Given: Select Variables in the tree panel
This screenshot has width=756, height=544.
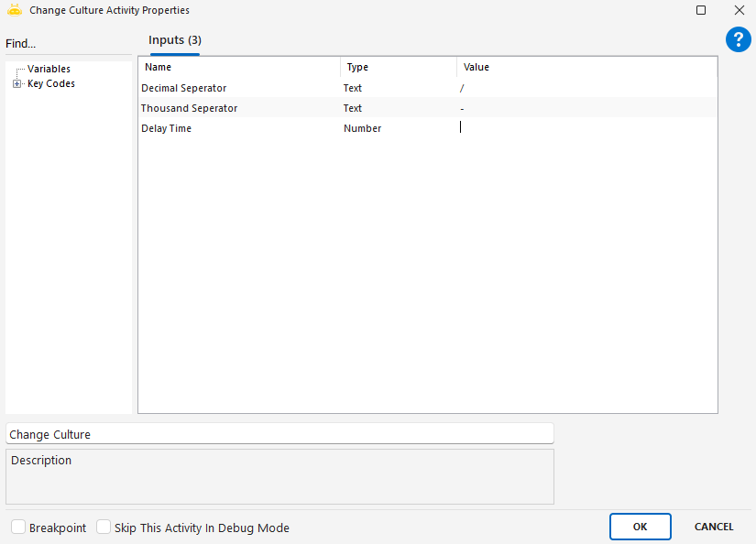Looking at the screenshot, I should coord(49,69).
